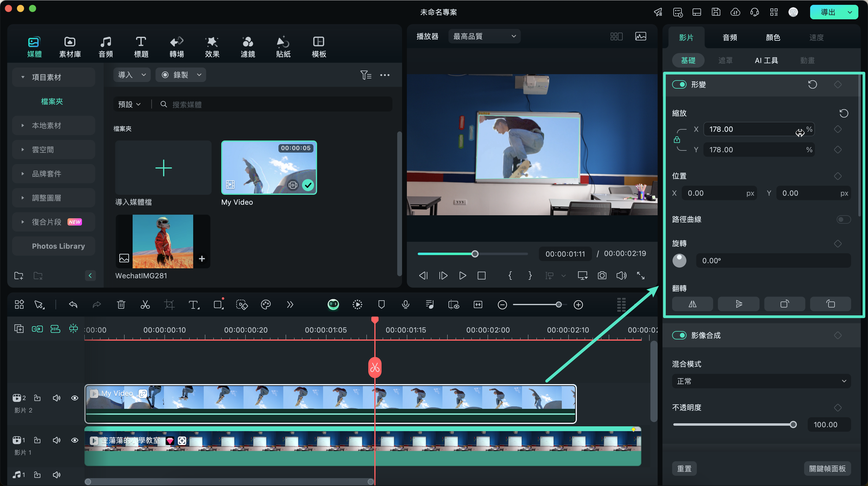The image size is (868, 486).
Task: Open the keyframe panel button
Action: (827, 469)
